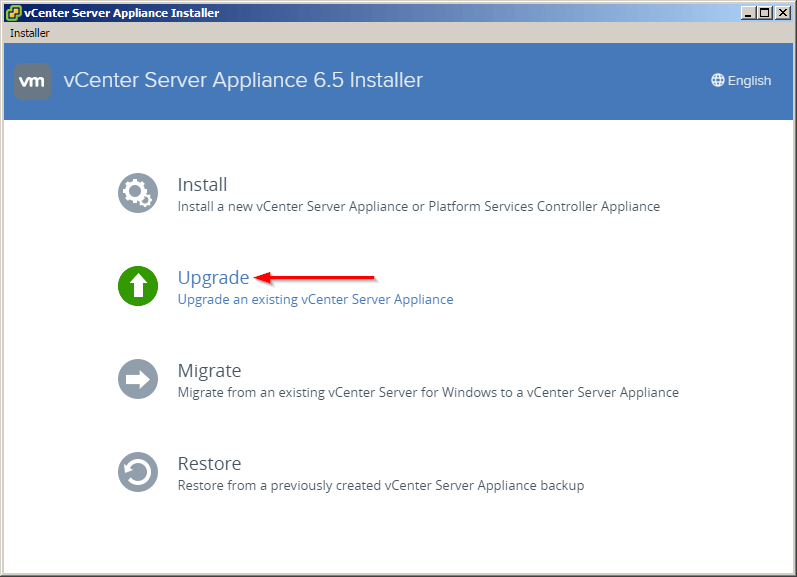Click 'Install a new vCenter Server Appliance' description

pos(418,206)
